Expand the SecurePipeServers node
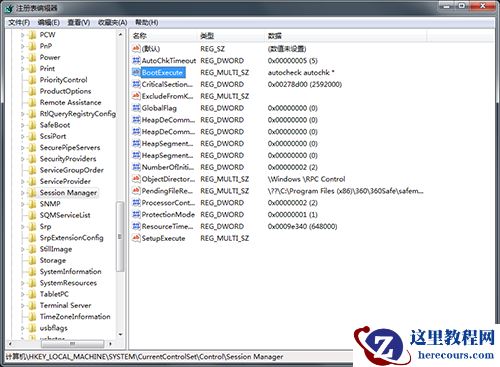 pos(23,148)
